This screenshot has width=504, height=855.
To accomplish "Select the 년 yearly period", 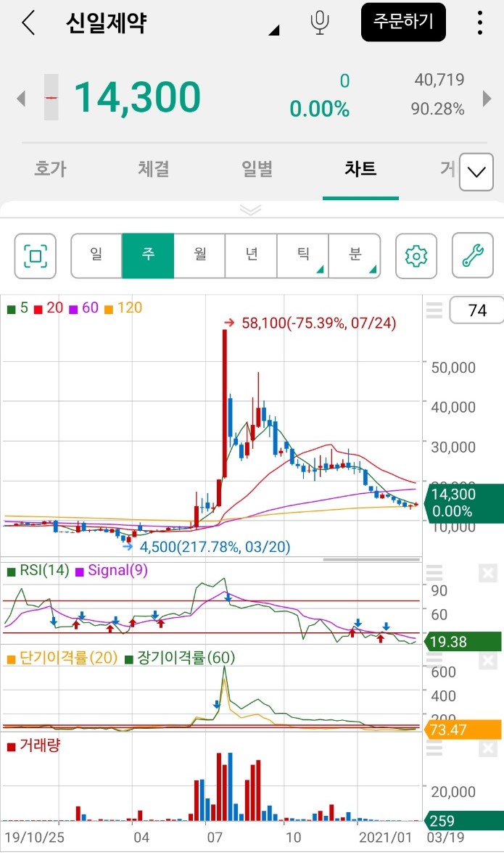I will coord(252,256).
